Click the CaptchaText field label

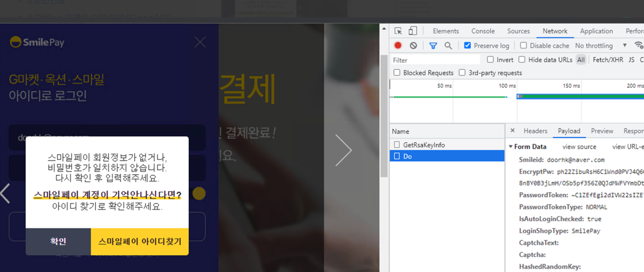538,243
